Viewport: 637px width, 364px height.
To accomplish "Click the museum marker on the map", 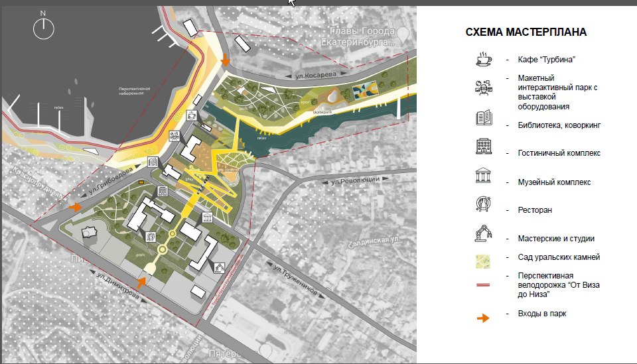I will (x=207, y=218).
